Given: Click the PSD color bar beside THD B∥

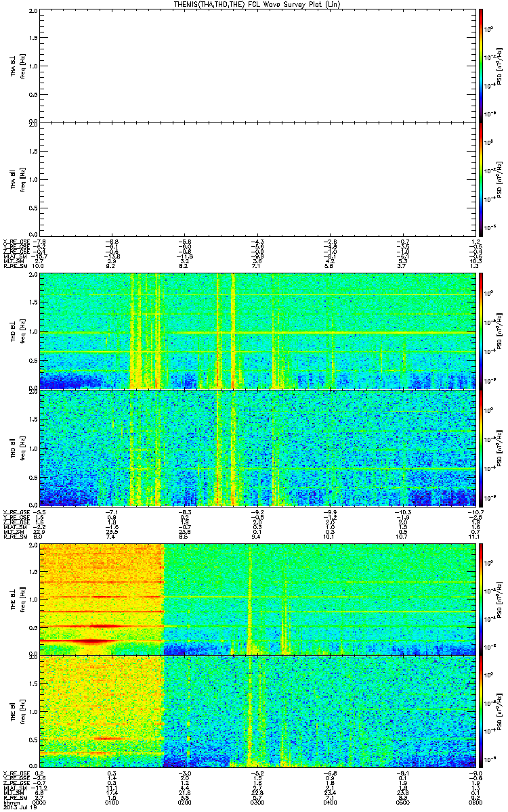Looking at the screenshot, I should coord(481,447).
